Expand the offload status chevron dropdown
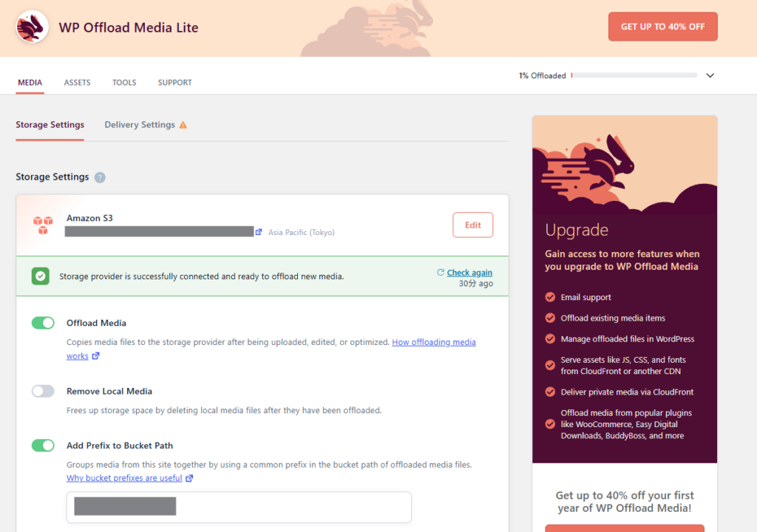757x532 pixels. pos(710,75)
